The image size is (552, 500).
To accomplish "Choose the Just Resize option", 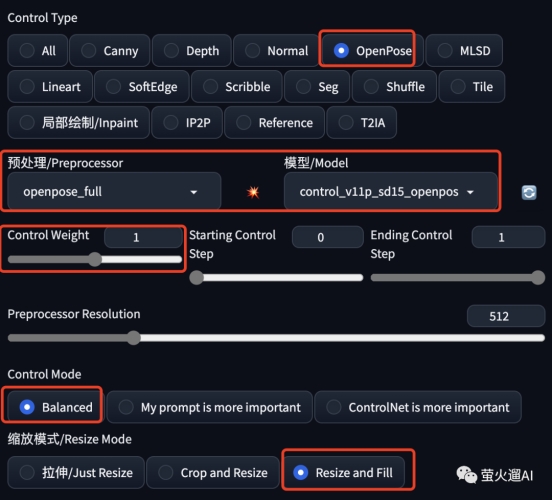I will [76, 473].
